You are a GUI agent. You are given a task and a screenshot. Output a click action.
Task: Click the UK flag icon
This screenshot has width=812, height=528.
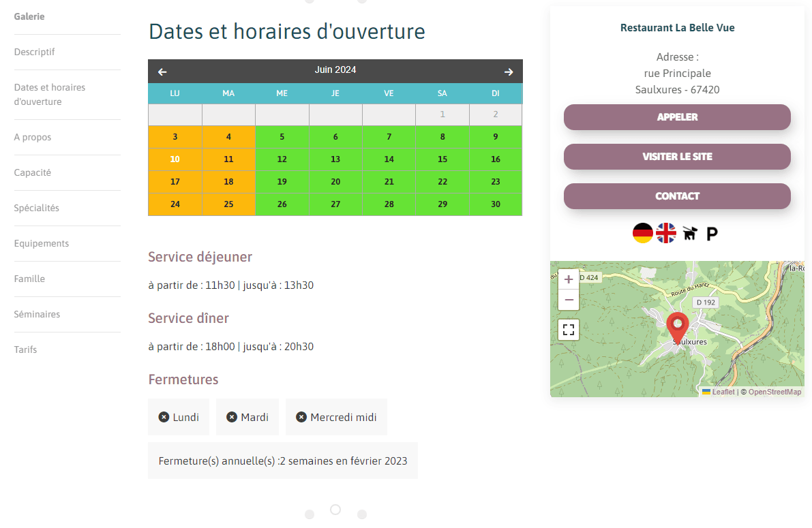[666, 233]
